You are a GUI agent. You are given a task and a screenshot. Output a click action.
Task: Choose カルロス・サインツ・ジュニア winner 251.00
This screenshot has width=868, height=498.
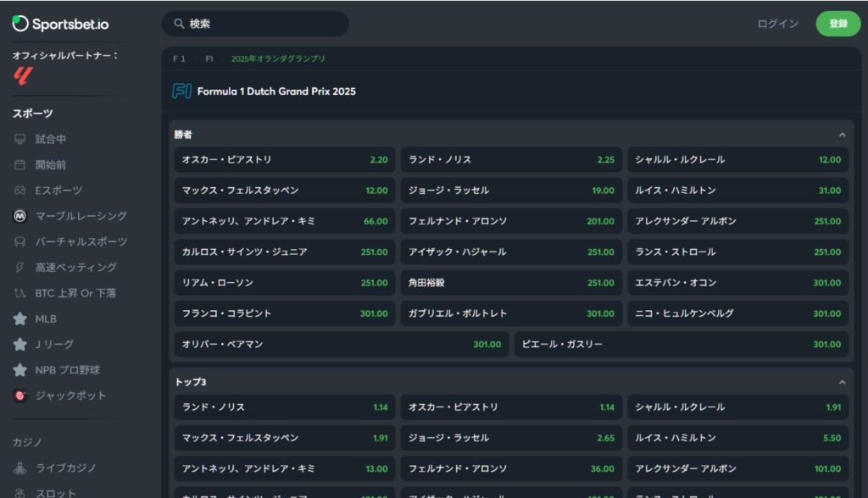click(285, 252)
